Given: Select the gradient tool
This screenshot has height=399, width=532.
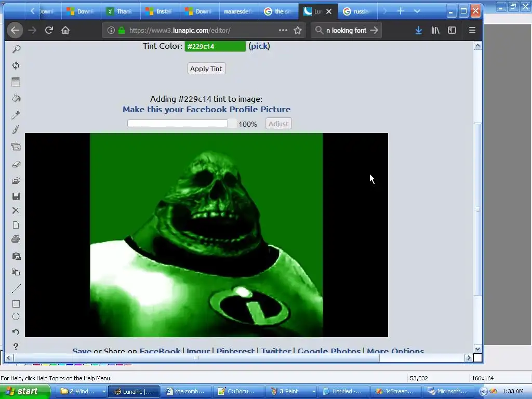Looking at the screenshot, I should pos(16,82).
